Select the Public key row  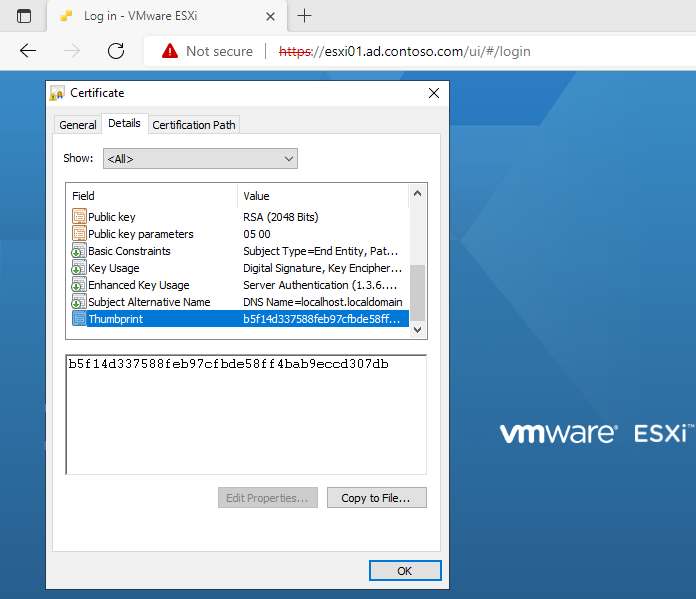point(240,217)
